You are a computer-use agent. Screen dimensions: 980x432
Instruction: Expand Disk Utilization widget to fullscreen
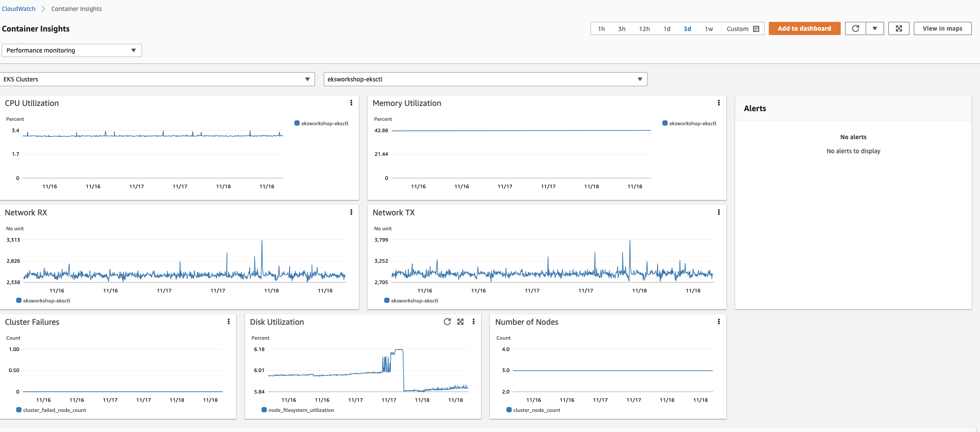pos(460,322)
